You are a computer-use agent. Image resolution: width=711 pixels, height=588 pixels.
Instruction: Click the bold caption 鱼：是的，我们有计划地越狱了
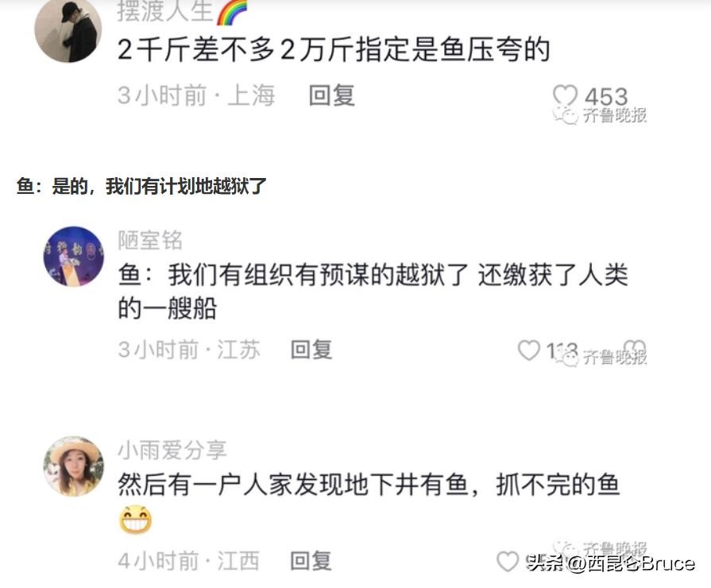click(141, 186)
